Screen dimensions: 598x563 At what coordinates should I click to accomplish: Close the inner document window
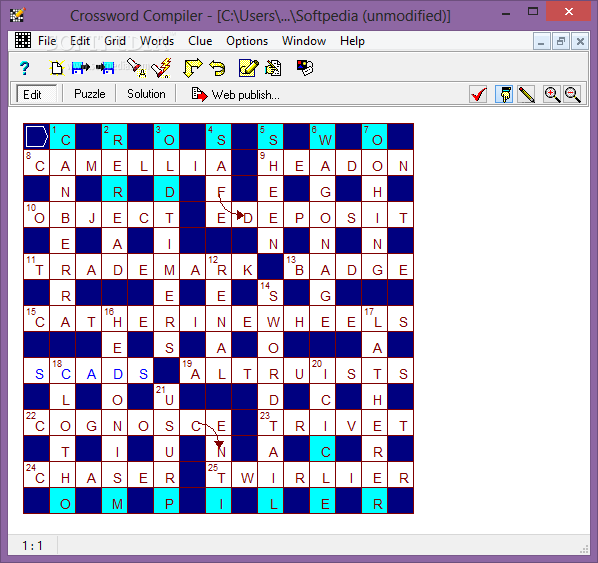(x=580, y=41)
